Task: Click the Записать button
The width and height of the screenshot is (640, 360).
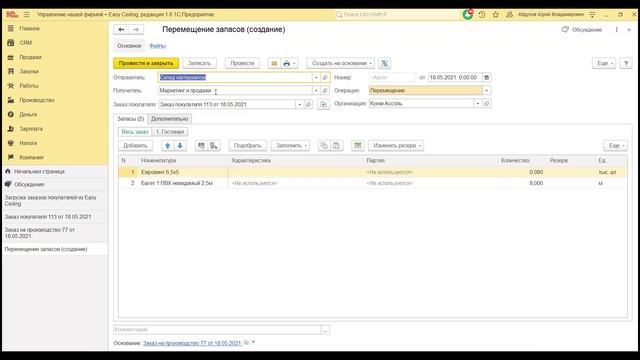Action: click(199, 63)
